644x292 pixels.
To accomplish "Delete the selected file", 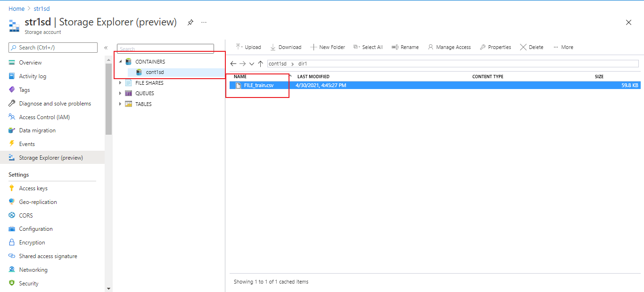I will pyautogui.click(x=531, y=47).
